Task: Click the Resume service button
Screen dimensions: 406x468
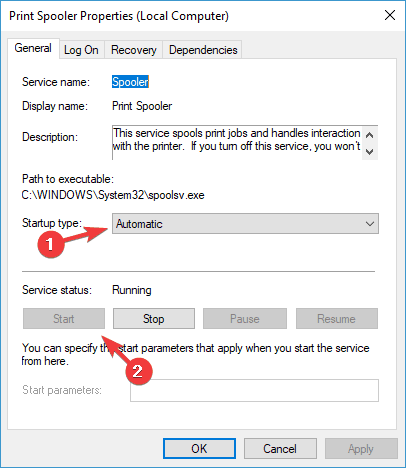Action: pos(337,319)
